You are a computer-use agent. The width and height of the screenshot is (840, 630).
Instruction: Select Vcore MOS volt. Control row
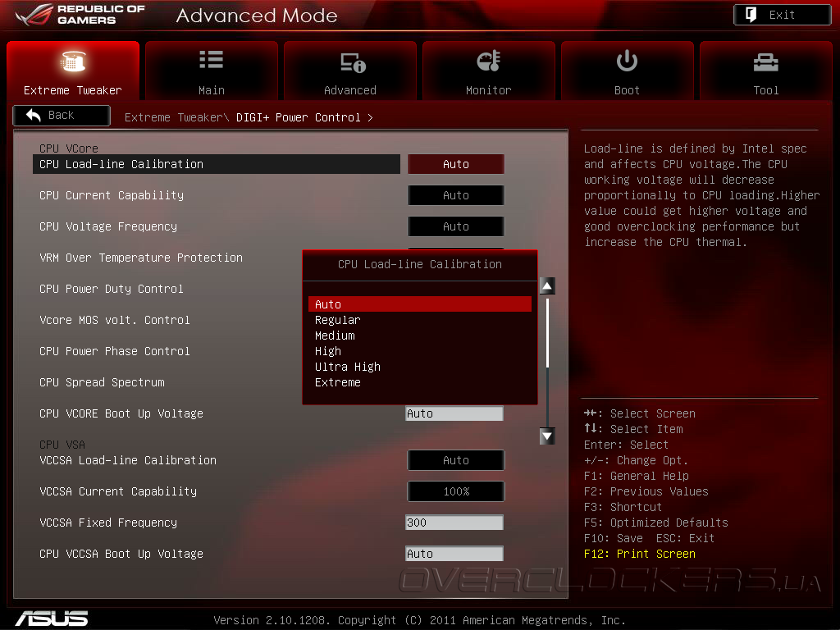(x=115, y=320)
